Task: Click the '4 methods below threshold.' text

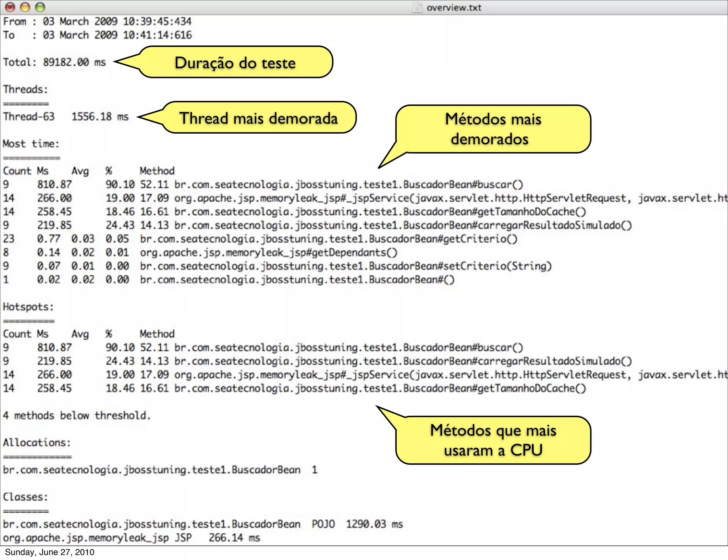Action: tap(77, 415)
